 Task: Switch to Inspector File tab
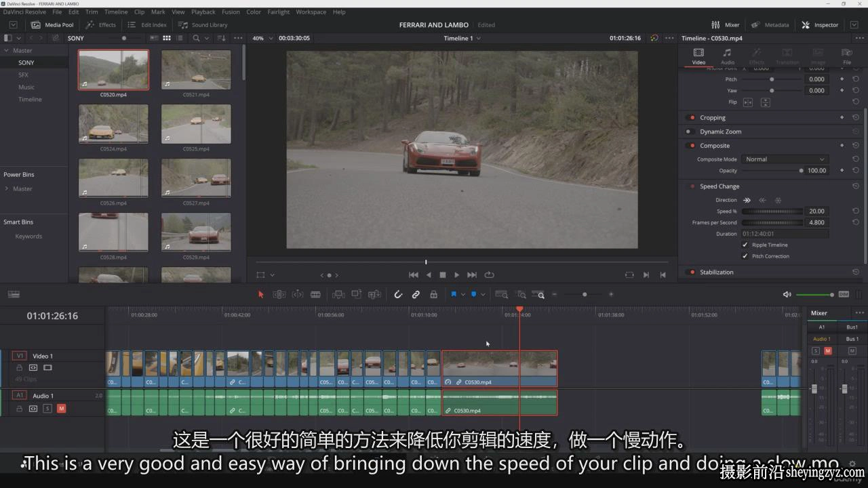[x=847, y=56]
